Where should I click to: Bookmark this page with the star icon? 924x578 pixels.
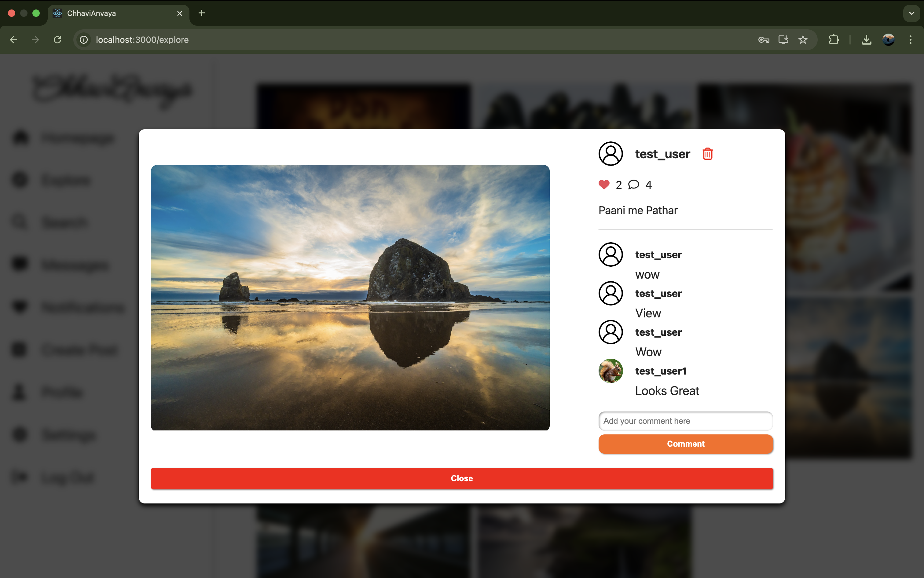802,40
